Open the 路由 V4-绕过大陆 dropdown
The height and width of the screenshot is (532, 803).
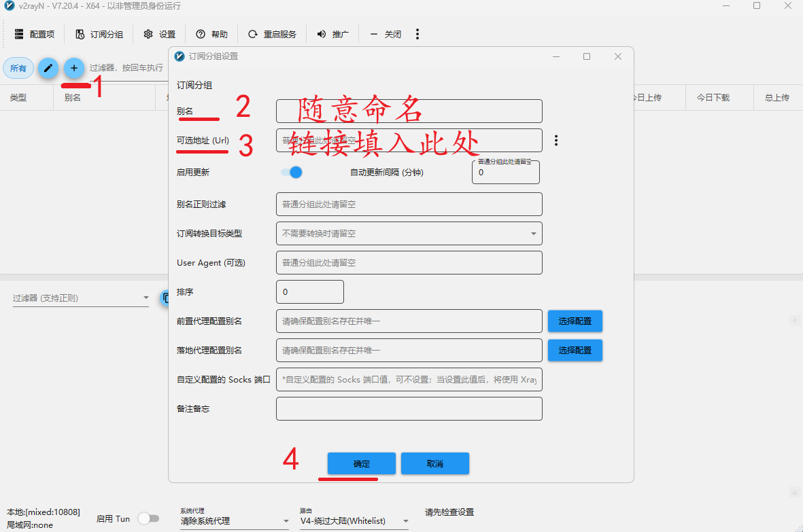(354, 520)
